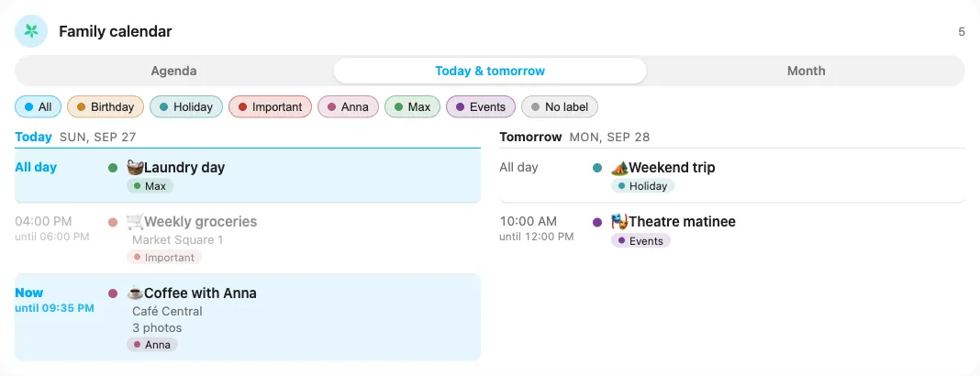Filter events by Important label

click(x=270, y=106)
